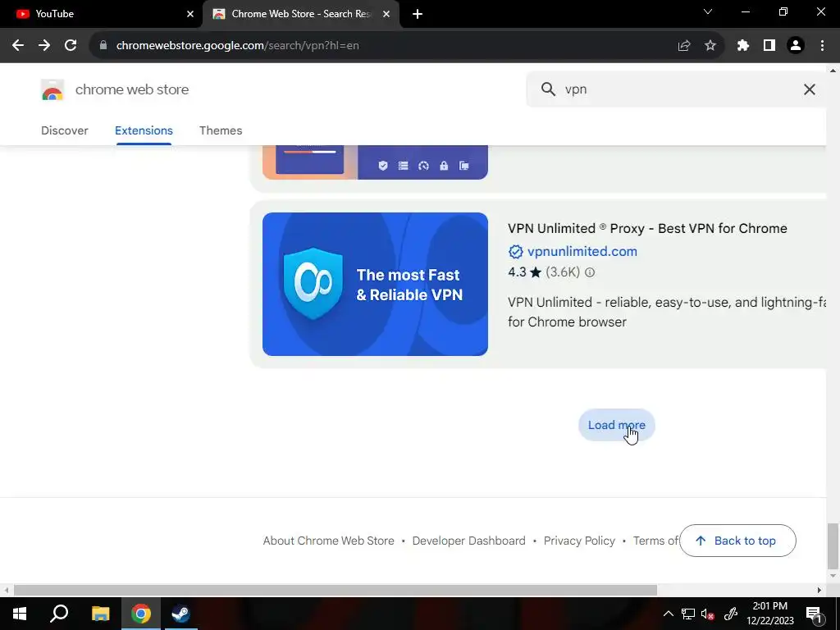Click verified badge beside vpnunlimited.com
Screen dimensions: 840x630
click(x=515, y=251)
